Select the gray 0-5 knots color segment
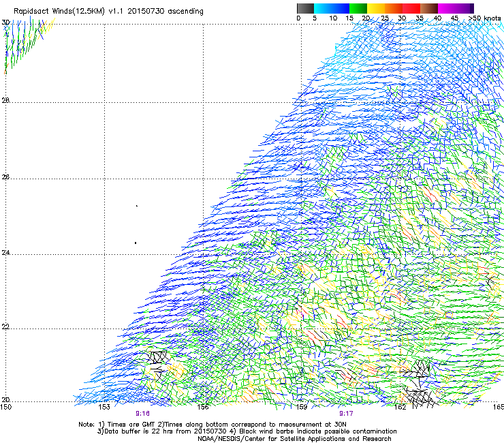This screenshot has width=504, height=443. pyautogui.click(x=305, y=8)
